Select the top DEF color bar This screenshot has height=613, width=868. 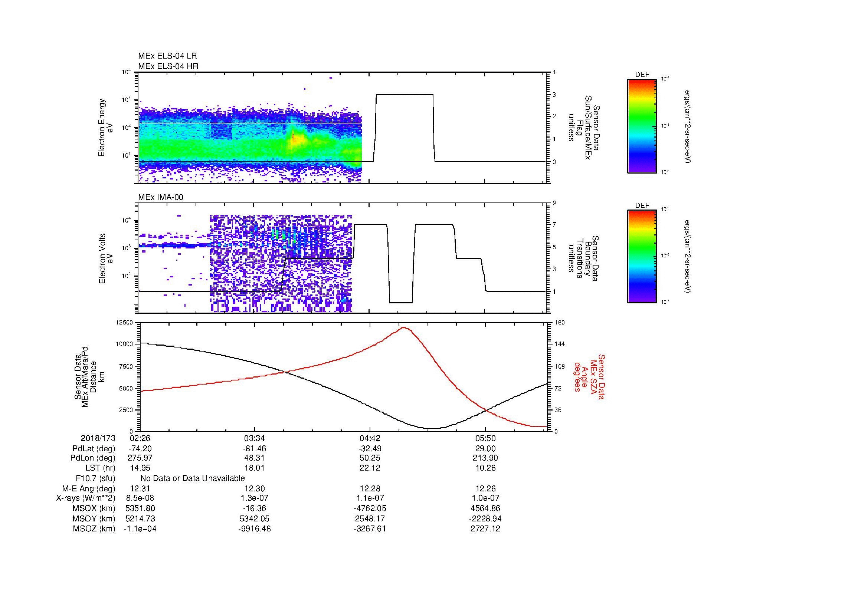pyautogui.click(x=642, y=126)
